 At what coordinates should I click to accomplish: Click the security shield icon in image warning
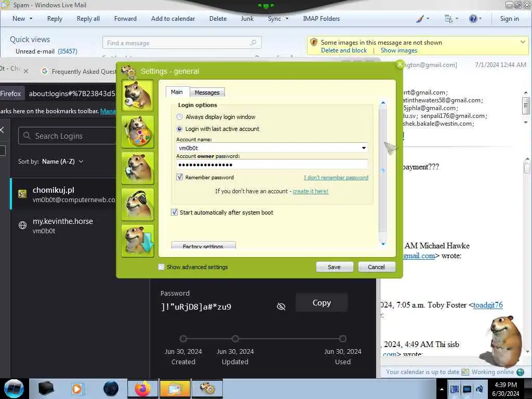(x=314, y=43)
